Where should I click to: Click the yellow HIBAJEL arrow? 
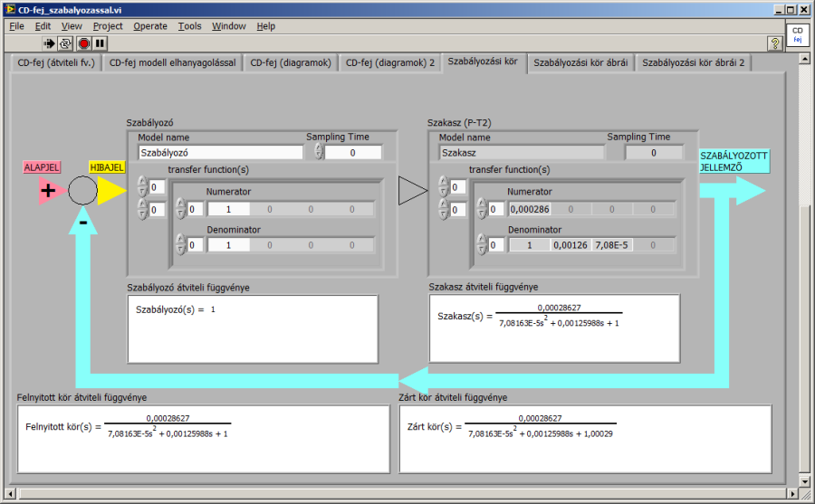pyautogui.click(x=110, y=190)
